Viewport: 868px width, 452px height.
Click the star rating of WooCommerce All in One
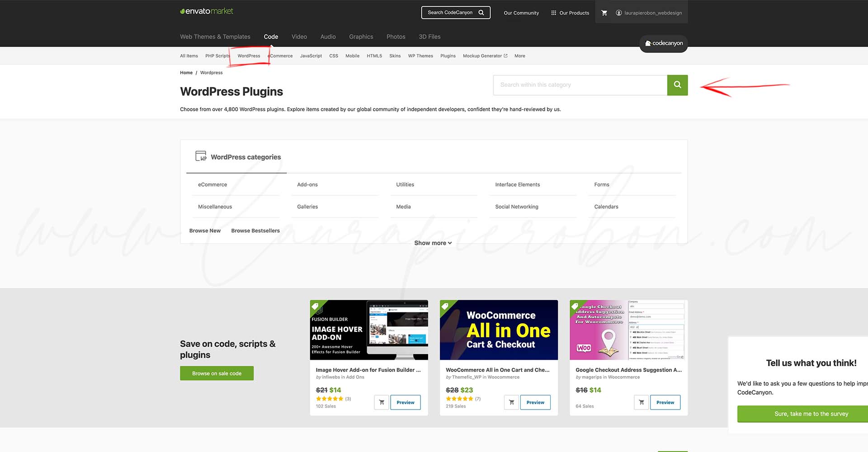coord(459,399)
